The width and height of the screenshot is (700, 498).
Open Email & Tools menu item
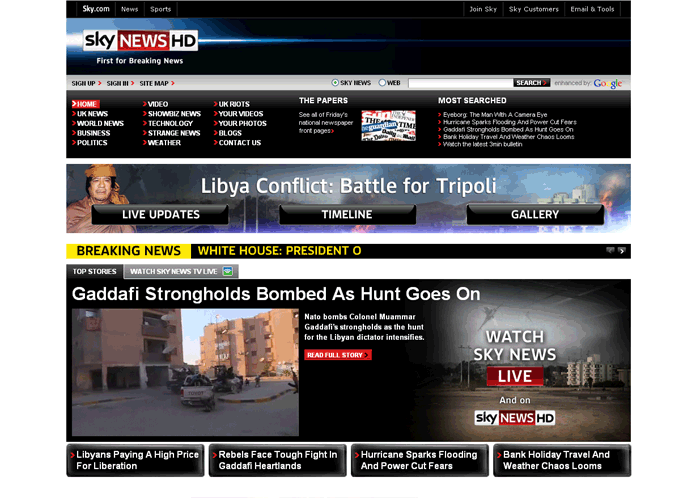pyautogui.click(x=592, y=9)
